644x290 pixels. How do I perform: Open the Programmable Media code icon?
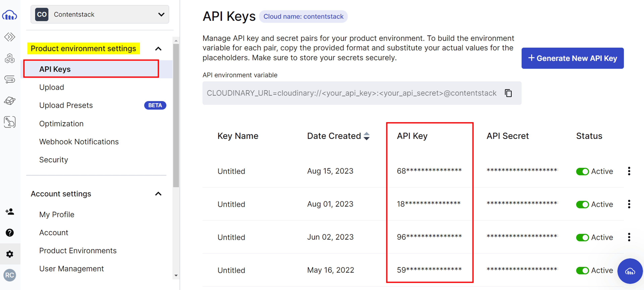10,37
